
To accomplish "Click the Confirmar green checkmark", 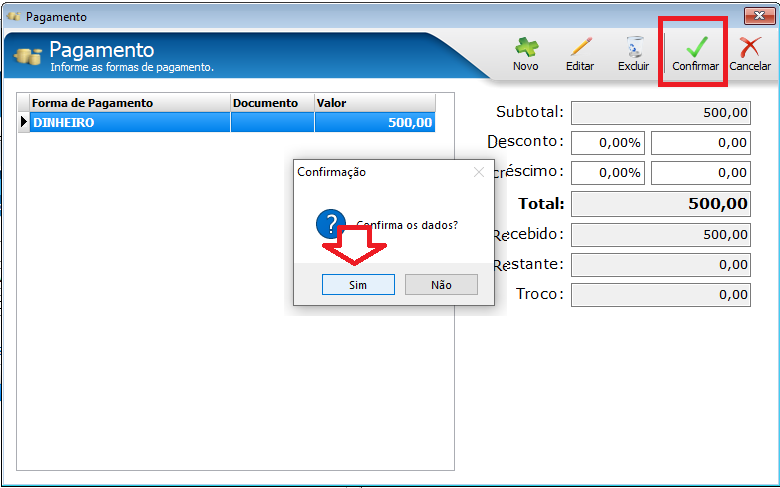I will [696, 47].
